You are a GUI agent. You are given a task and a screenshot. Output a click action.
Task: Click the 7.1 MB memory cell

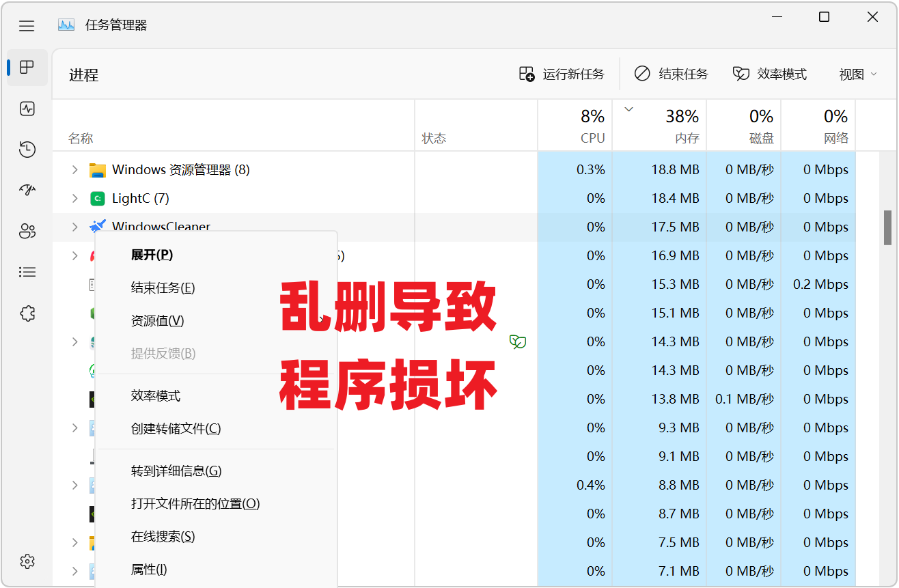[659, 571]
